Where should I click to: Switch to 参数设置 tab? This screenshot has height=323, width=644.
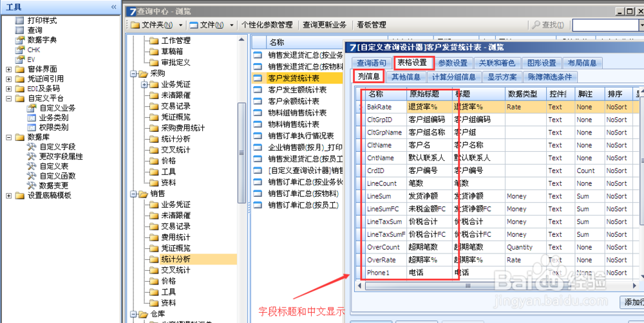tap(453, 63)
